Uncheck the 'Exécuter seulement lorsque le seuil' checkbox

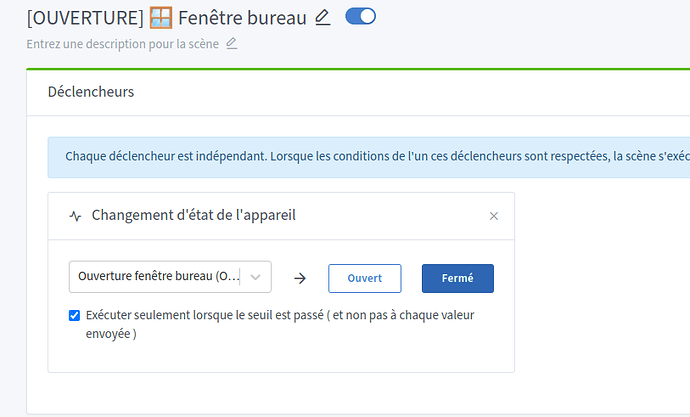click(x=75, y=315)
